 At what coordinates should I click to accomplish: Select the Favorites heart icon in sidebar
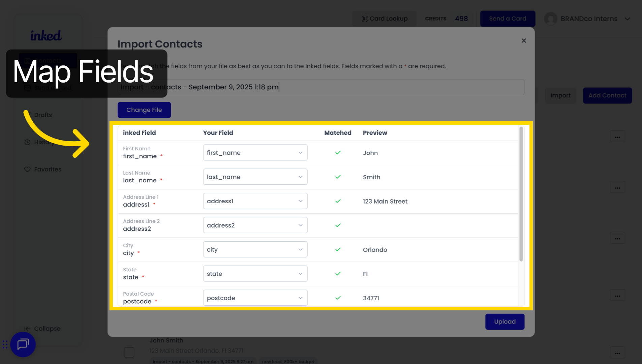click(x=27, y=169)
